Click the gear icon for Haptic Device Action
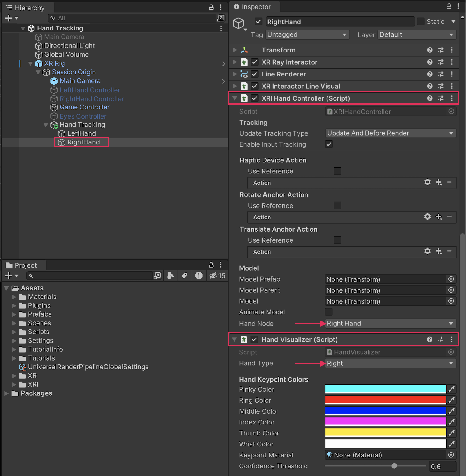This screenshot has width=466, height=476. (x=427, y=182)
